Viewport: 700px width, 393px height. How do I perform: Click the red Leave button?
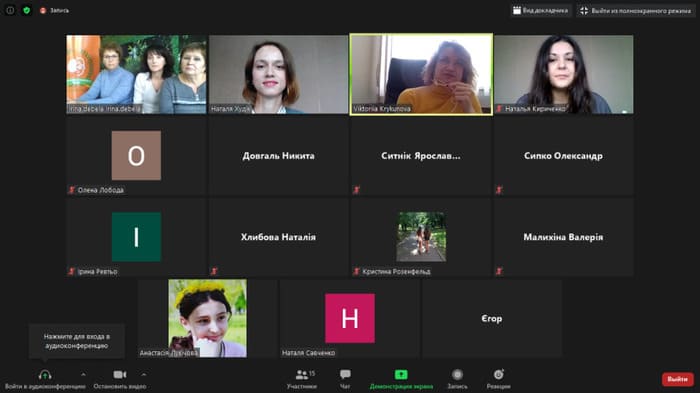click(677, 379)
